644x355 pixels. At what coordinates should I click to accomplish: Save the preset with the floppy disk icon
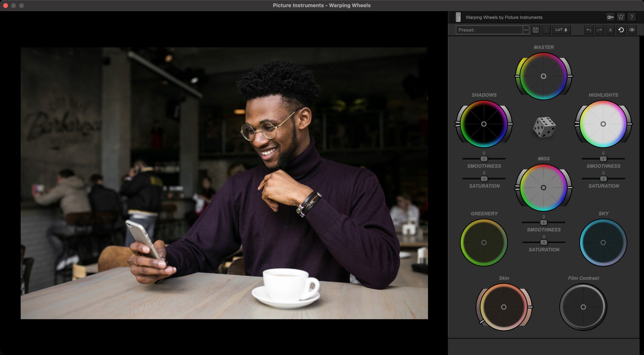(536, 30)
